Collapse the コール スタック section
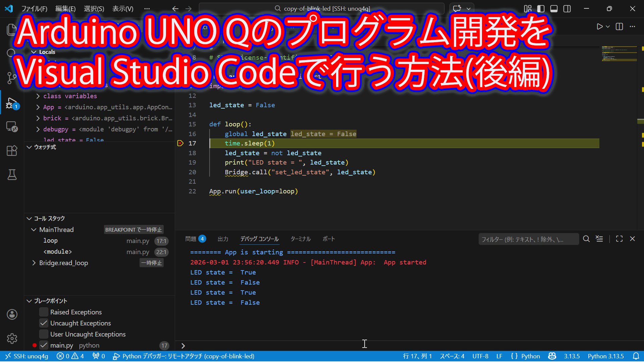644x362 pixels. 30,219
